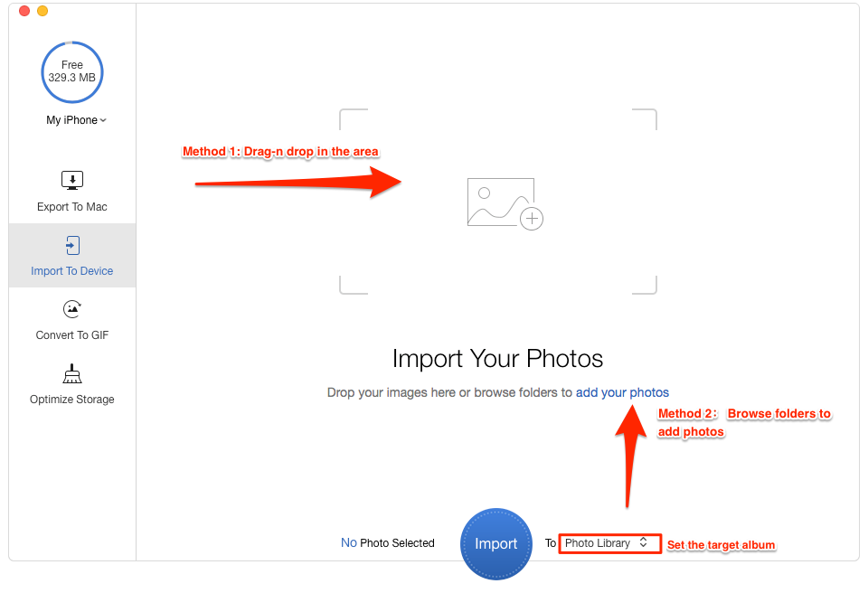Minimize the window with the yellow button

click(42, 11)
